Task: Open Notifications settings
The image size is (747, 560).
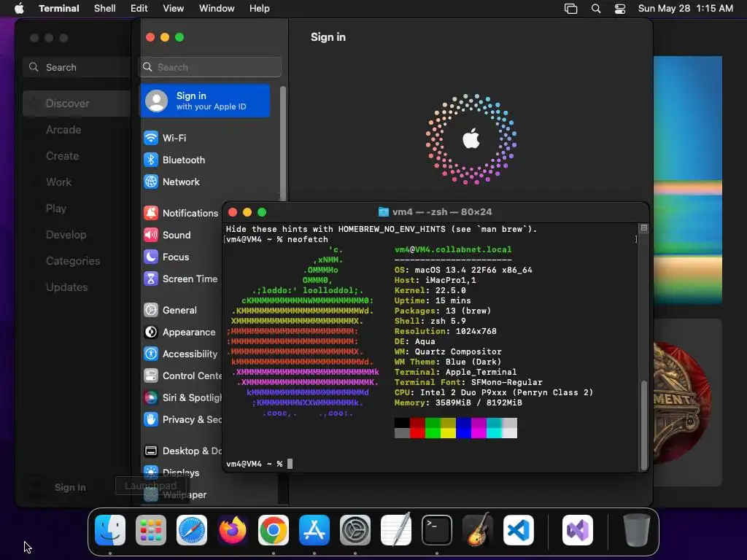Action: [x=182, y=213]
